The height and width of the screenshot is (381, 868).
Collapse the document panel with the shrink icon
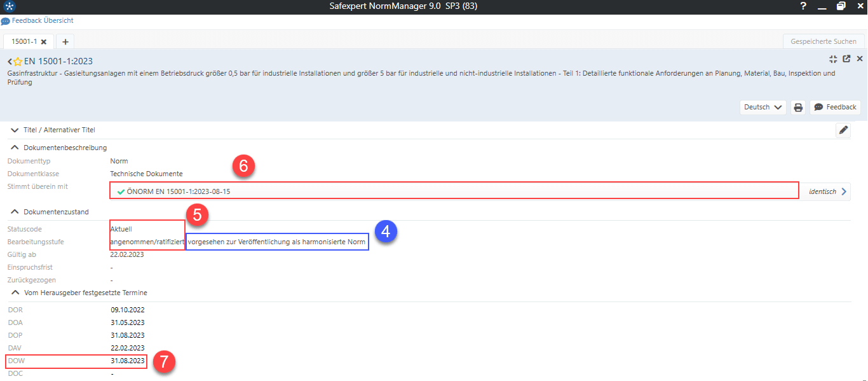click(833, 59)
